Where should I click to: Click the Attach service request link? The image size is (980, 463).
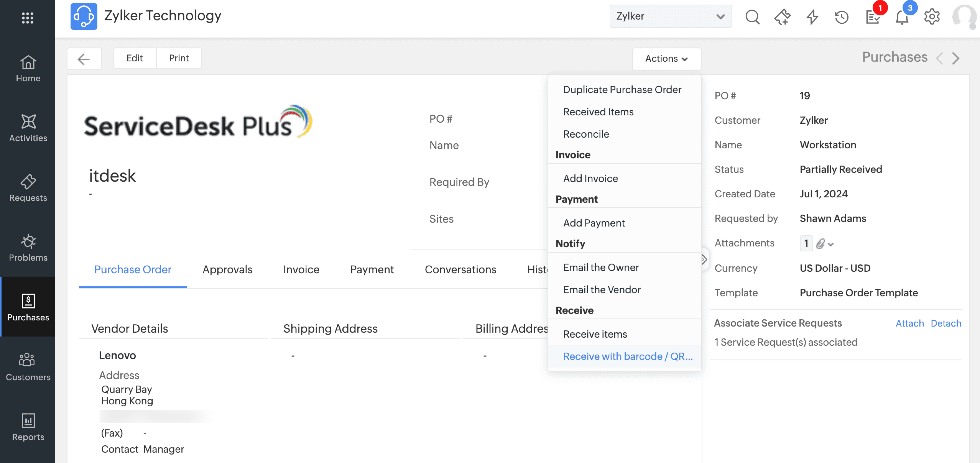[909, 323]
